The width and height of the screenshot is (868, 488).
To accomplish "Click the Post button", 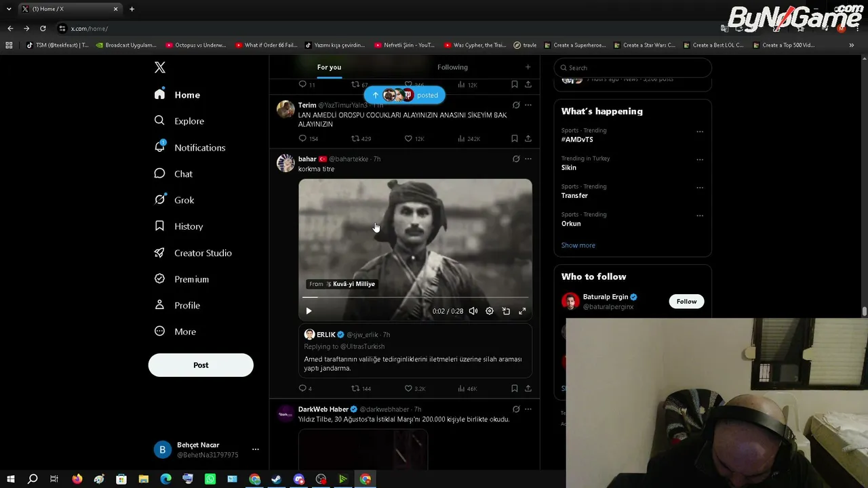I will tap(201, 365).
